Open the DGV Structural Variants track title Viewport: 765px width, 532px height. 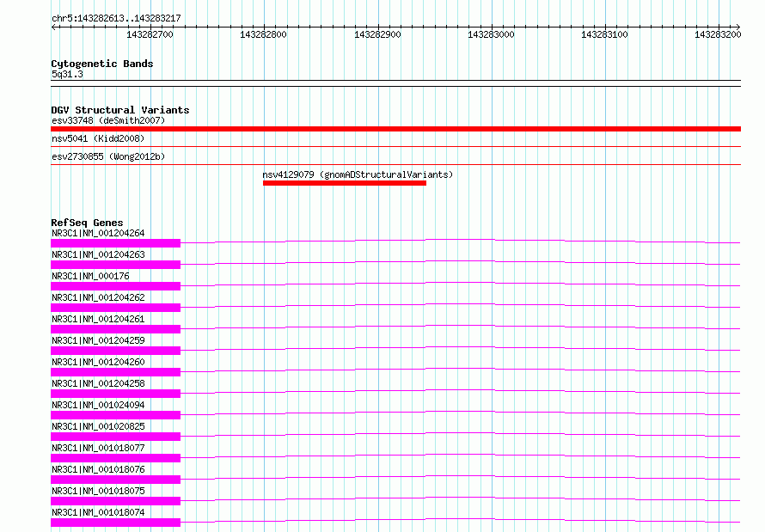pyautogui.click(x=120, y=110)
